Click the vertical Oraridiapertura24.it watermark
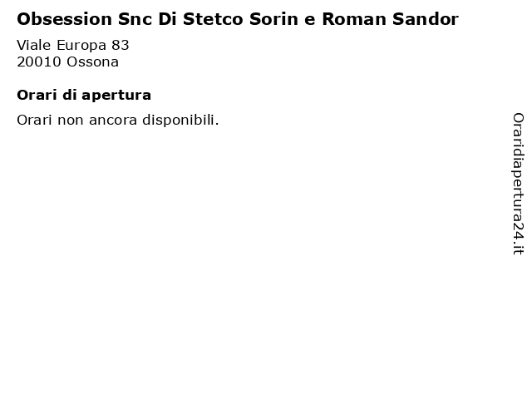 tap(518, 184)
